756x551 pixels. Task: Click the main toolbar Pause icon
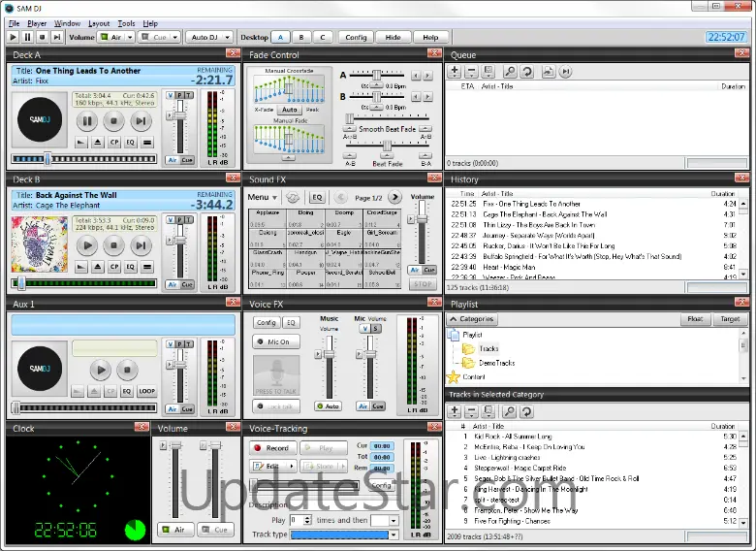pos(27,37)
